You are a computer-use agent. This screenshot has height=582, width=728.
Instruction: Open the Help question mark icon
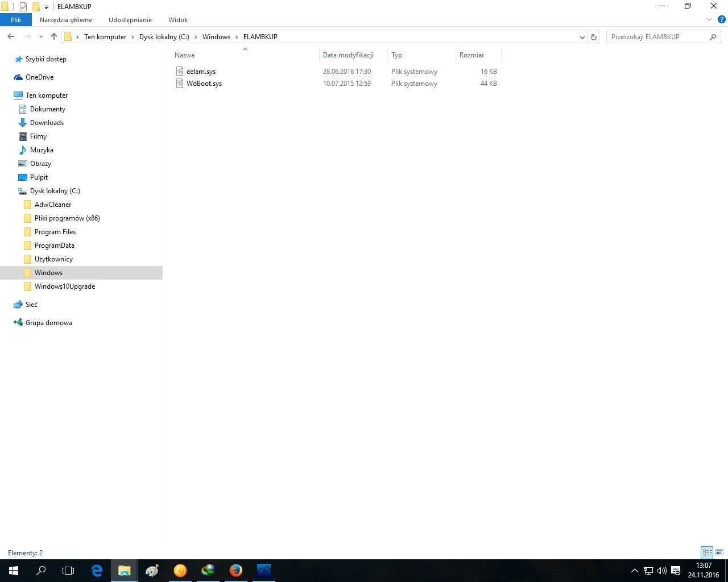(x=721, y=19)
